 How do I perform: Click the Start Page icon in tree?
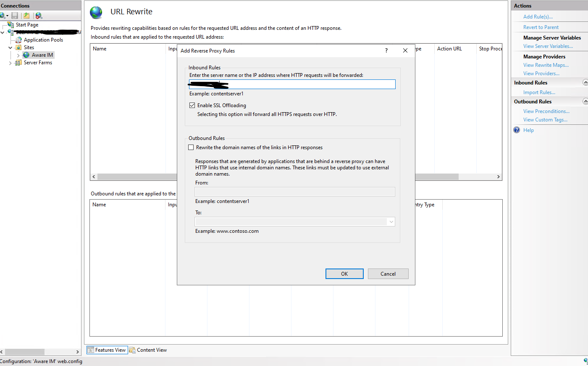point(11,24)
